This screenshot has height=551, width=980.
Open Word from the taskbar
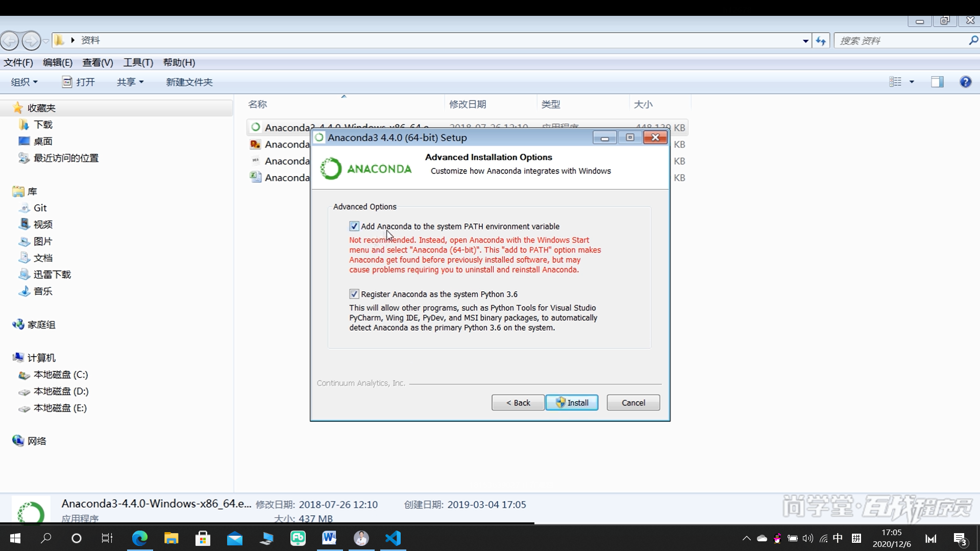[329, 538]
